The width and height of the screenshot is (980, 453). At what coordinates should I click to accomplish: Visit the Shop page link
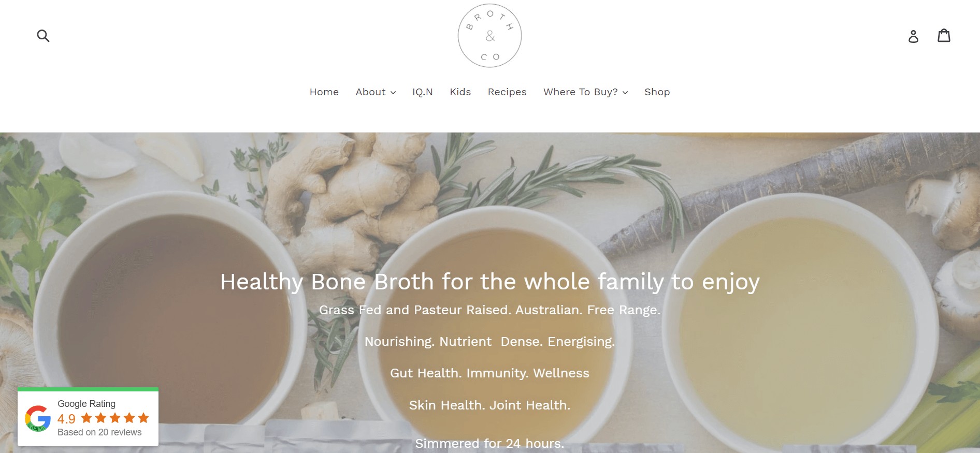click(x=657, y=92)
